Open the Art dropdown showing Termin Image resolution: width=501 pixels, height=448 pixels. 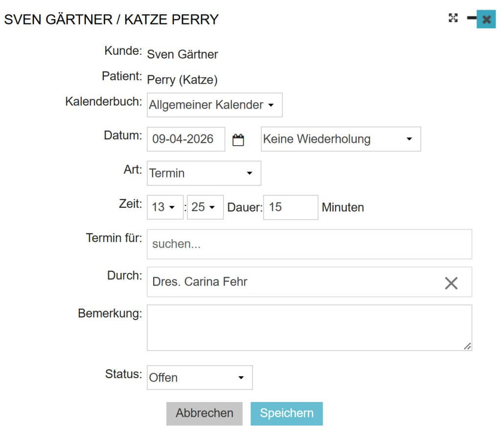(x=204, y=173)
